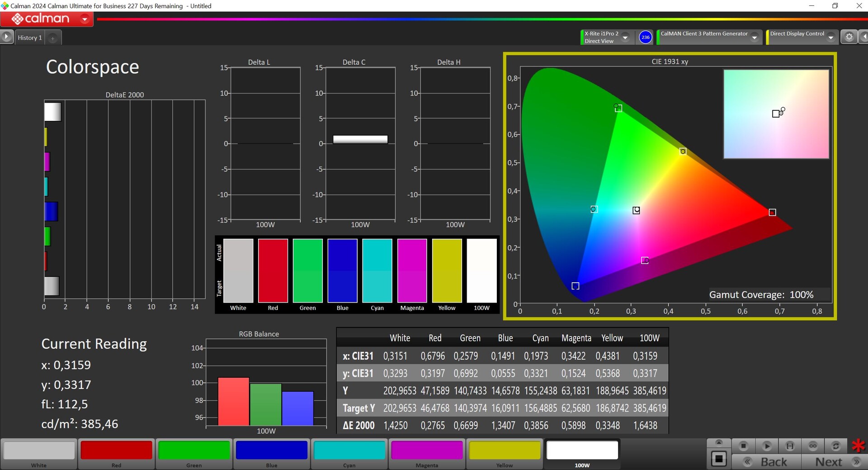Select the History 1 tab
The width and height of the screenshot is (868, 470).
pos(30,38)
